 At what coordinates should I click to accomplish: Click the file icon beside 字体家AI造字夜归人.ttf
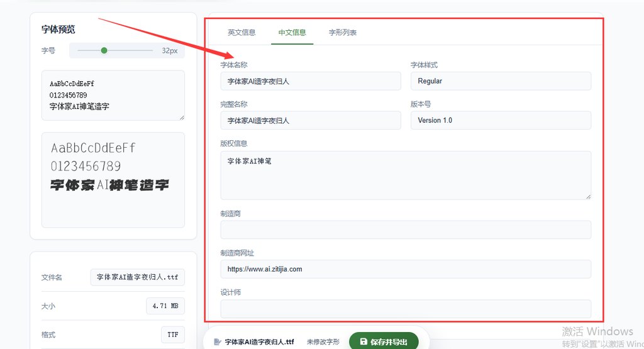pos(218,341)
